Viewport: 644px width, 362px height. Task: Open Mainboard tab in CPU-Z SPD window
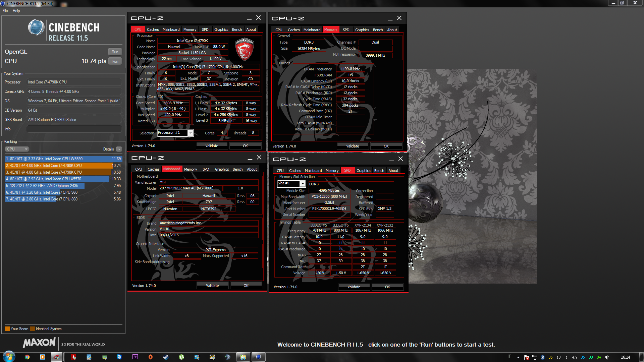tap(313, 171)
